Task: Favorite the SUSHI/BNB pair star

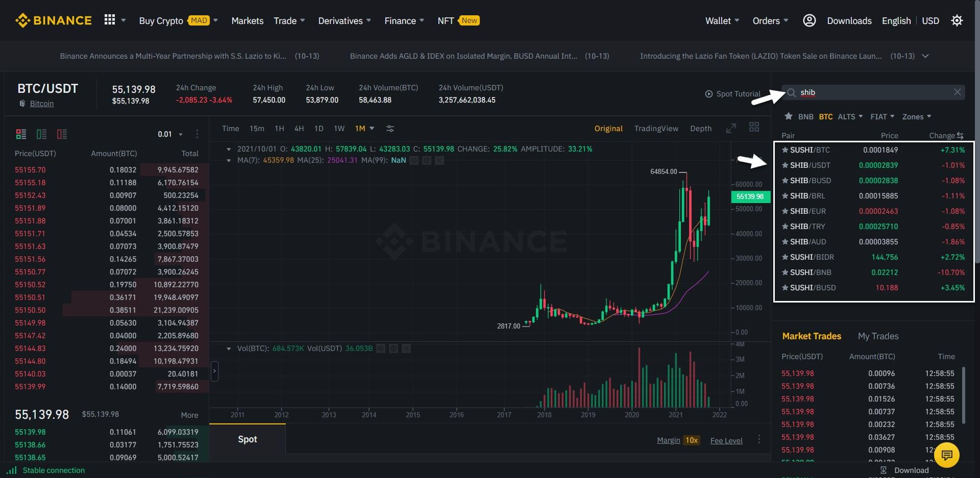Action: (x=785, y=272)
